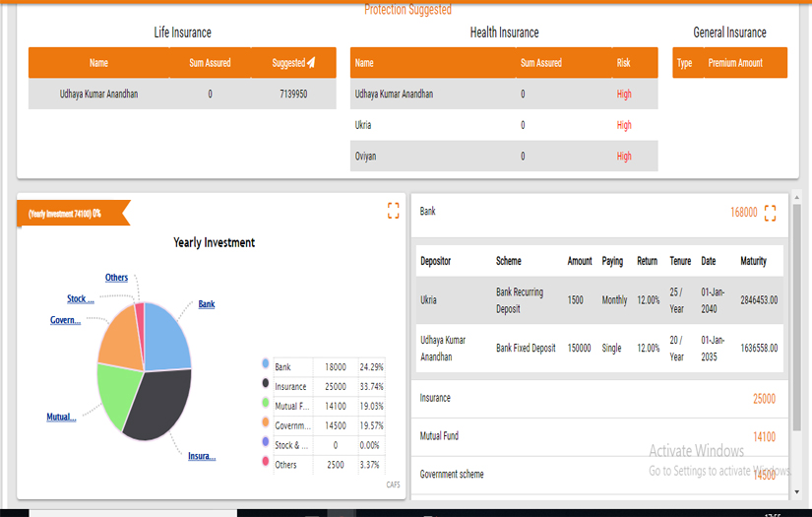Expand the Bank panel fullscreen icon
The width and height of the screenshot is (812, 517).
tap(770, 213)
